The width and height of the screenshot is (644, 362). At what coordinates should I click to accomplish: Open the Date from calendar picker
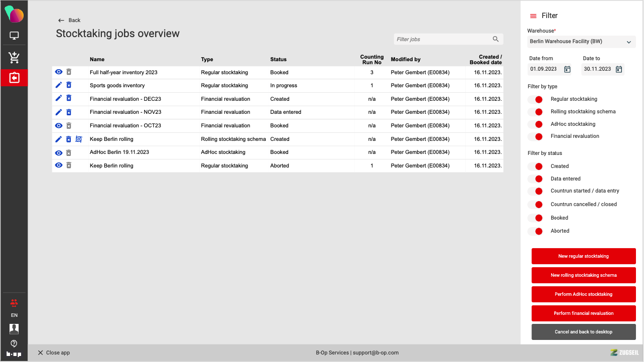pyautogui.click(x=567, y=69)
